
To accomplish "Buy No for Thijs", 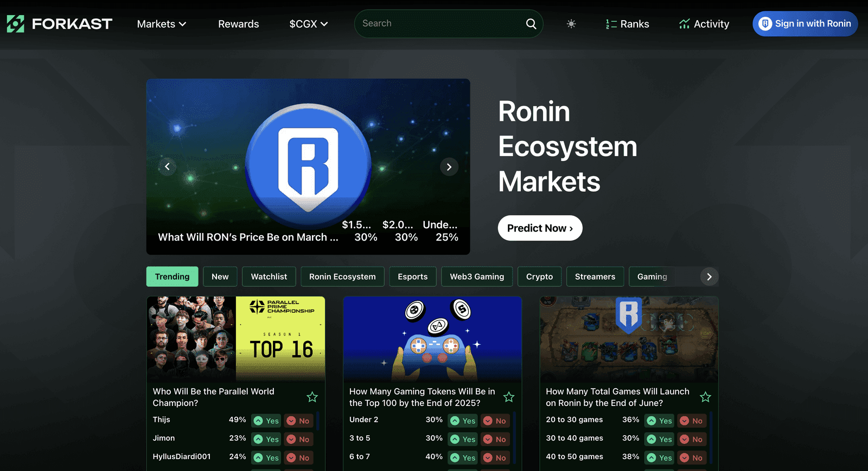I will pyautogui.click(x=298, y=421).
